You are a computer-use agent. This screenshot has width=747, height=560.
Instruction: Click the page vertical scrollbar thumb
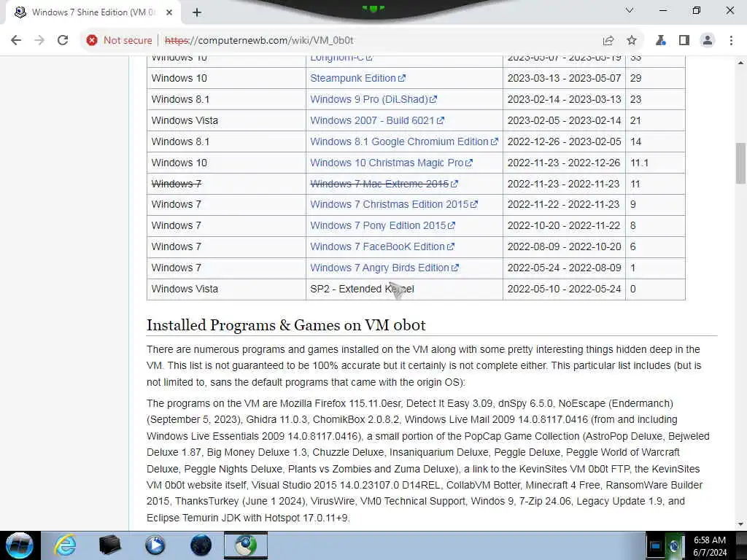tap(740, 163)
